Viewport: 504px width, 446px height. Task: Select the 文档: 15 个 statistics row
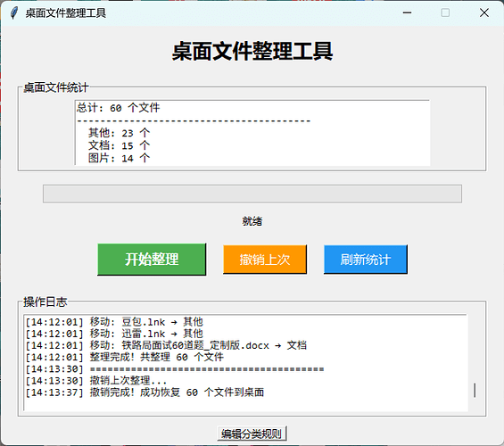pyautogui.click(x=120, y=145)
